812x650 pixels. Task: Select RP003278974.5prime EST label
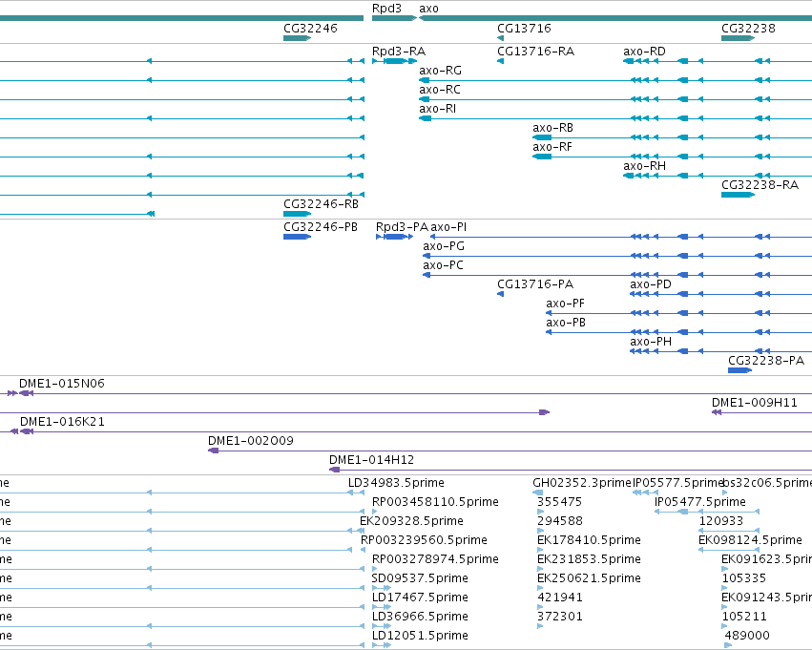(435, 559)
